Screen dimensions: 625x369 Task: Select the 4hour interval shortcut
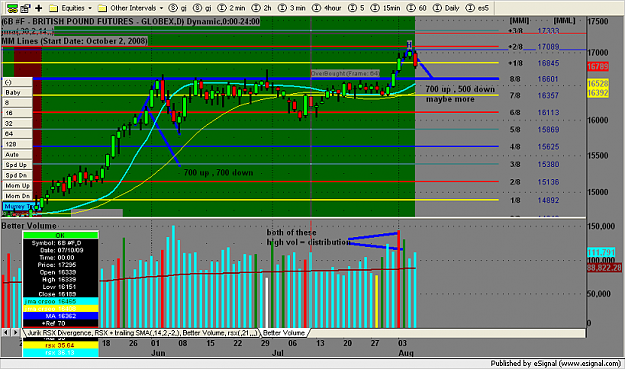point(327,8)
